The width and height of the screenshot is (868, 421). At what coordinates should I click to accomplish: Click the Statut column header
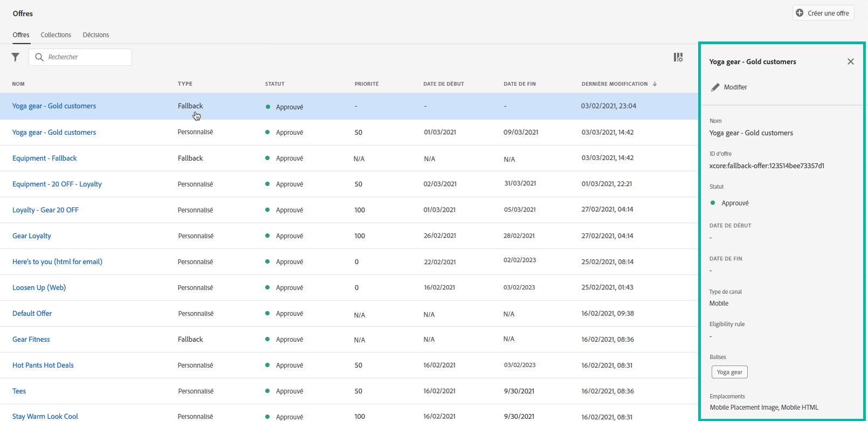(x=274, y=84)
